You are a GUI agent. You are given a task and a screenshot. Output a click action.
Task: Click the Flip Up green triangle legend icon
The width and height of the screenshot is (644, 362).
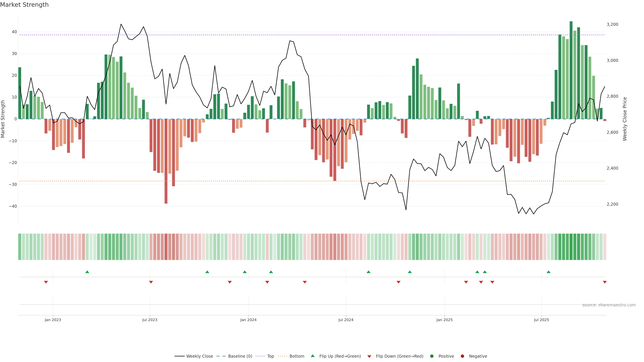pyautogui.click(x=312, y=356)
